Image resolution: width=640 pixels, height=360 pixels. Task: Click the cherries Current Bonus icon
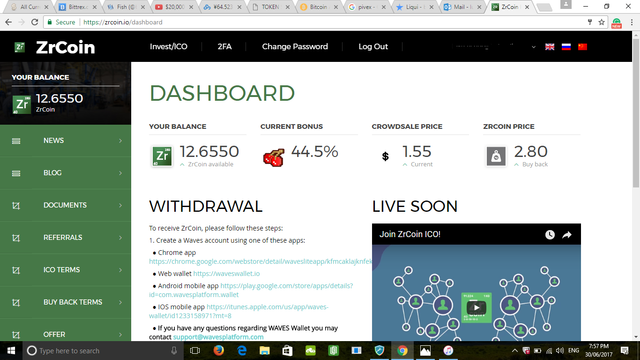point(273,158)
